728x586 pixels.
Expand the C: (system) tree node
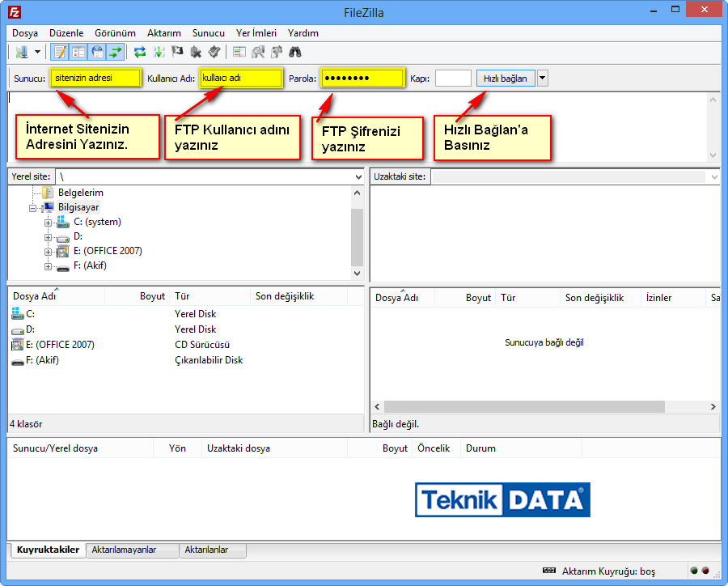click(49, 223)
